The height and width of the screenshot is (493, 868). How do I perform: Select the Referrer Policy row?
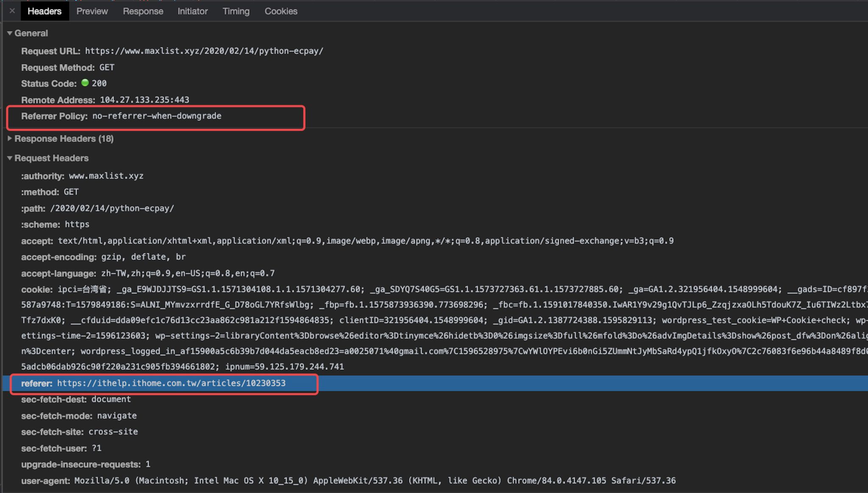[121, 116]
